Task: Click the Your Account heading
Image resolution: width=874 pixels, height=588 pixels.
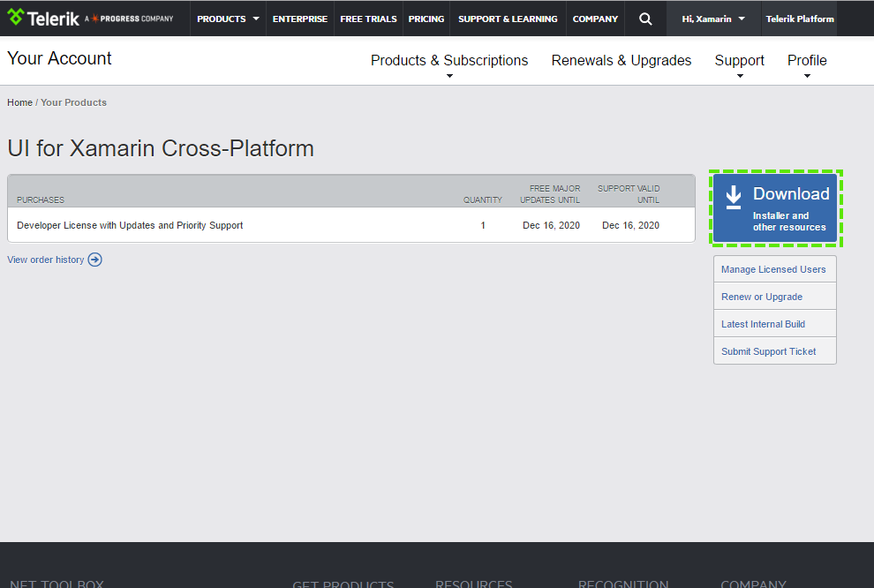Action: [59, 58]
